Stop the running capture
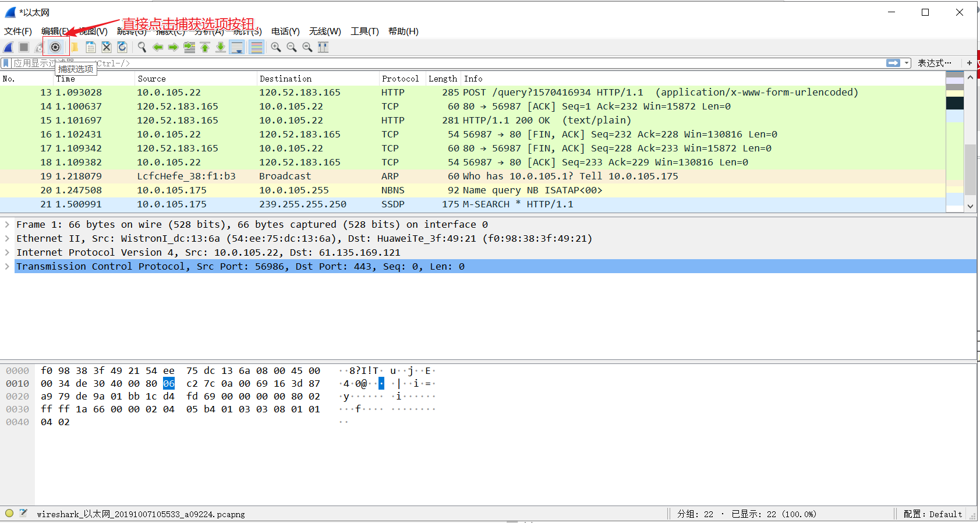 tap(24, 47)
